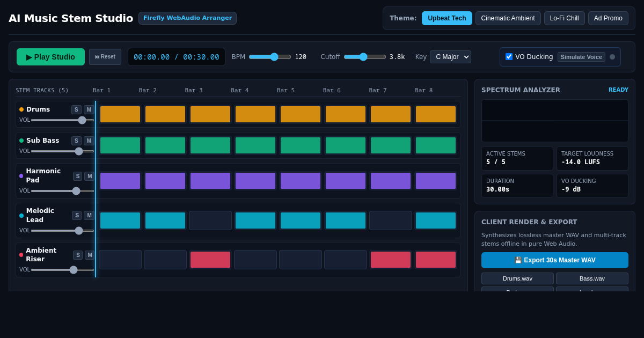
Task: Click the Export 30s Master WAV button
Action: pyautogui.click(x=555, y=260)
